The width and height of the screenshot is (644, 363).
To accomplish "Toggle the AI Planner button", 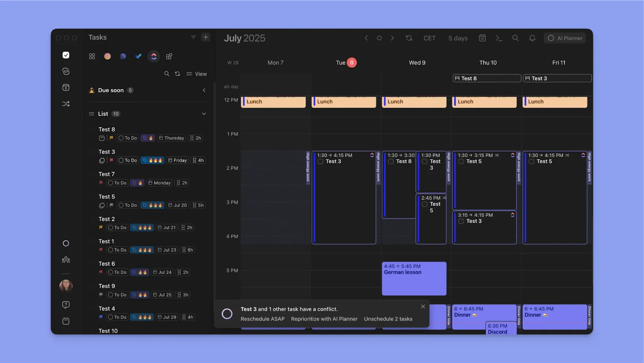I will click(565, 38).
